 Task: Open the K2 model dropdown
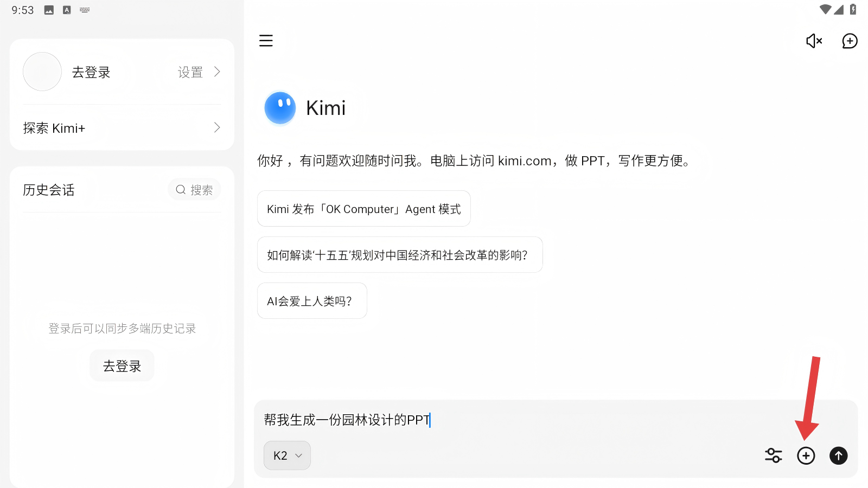click(x=287, y=455)
